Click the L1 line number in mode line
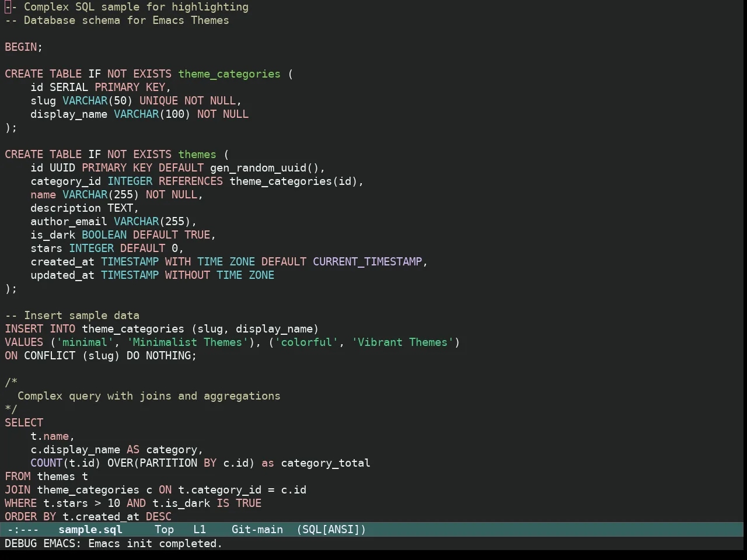The image size is (747, 560). (x=200, y=530)
